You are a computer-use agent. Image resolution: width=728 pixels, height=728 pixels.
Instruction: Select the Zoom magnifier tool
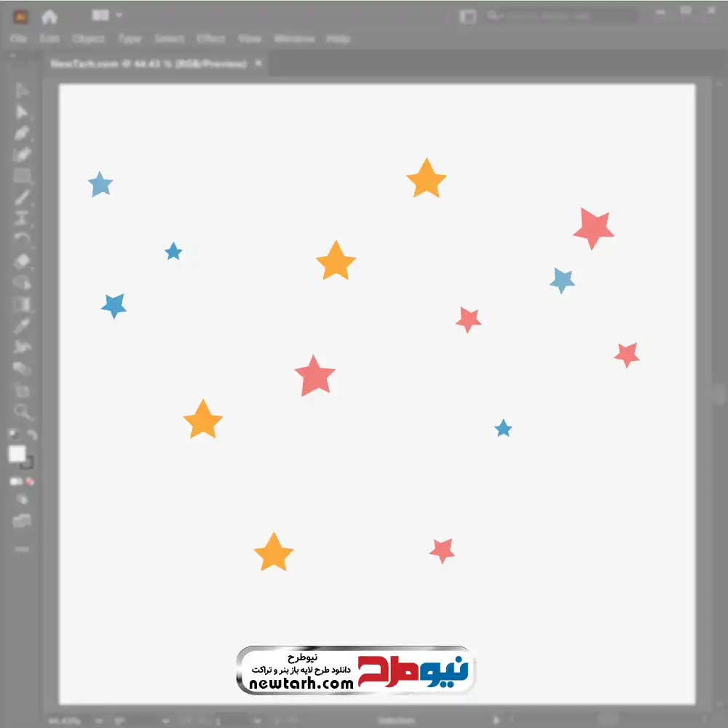pyautogui.click(x=21, y=412)
